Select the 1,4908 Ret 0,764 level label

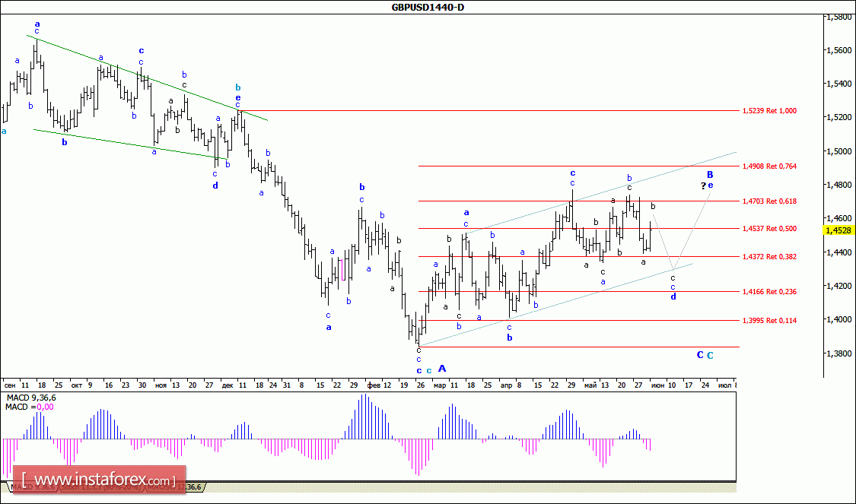click(769, 166)
